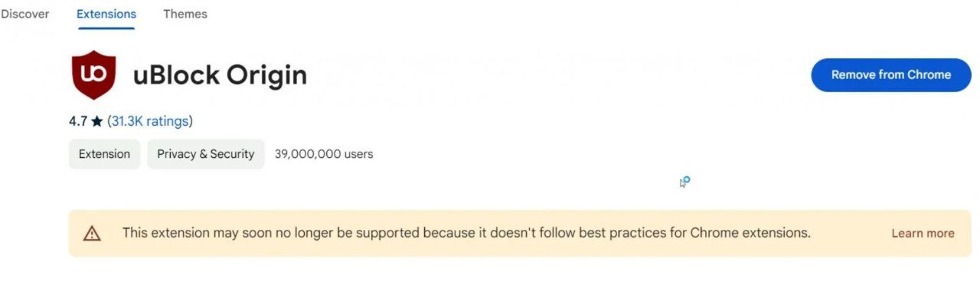Screen dimensions: 980x295
Task: Click the 39,000,000 users count text
Action: [x=324, y=154]
